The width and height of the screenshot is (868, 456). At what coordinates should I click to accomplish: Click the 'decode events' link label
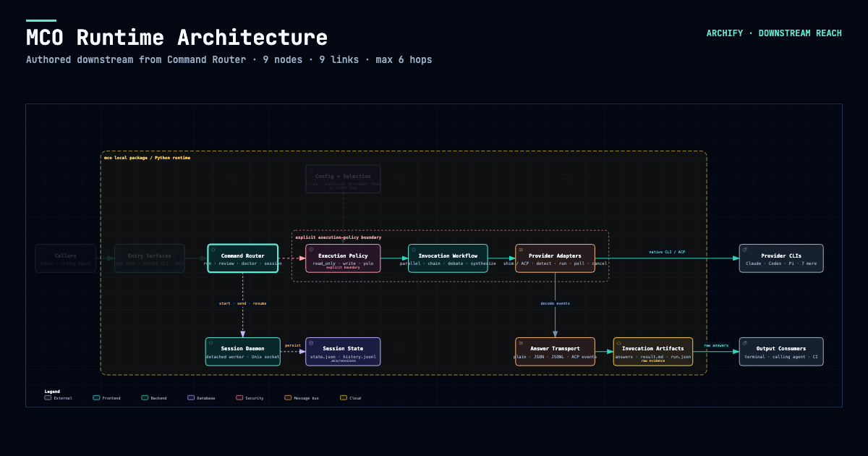pyautogui.click(x=555, y=303)
